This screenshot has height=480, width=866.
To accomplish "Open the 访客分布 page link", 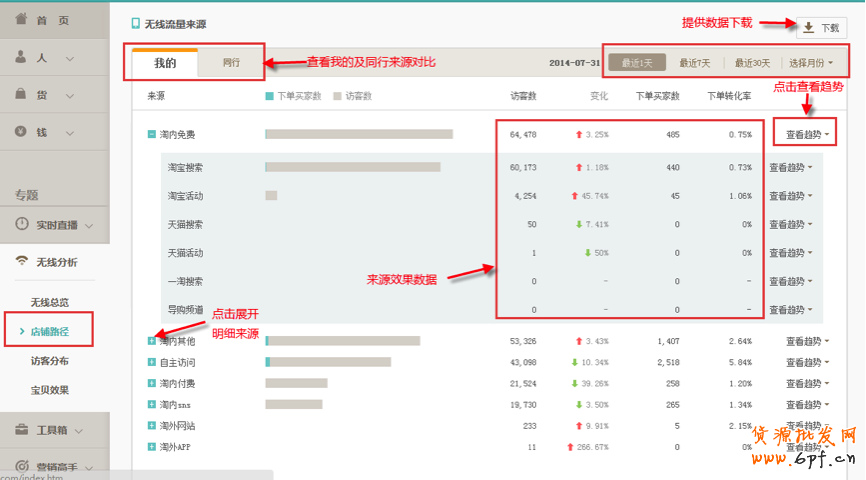I will tap(49, 361).
